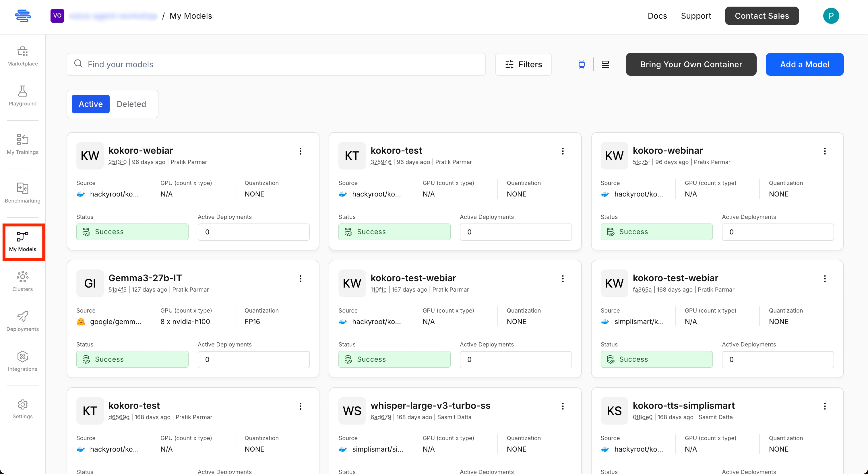Click the model ID 110f1c

coord(378,290)
